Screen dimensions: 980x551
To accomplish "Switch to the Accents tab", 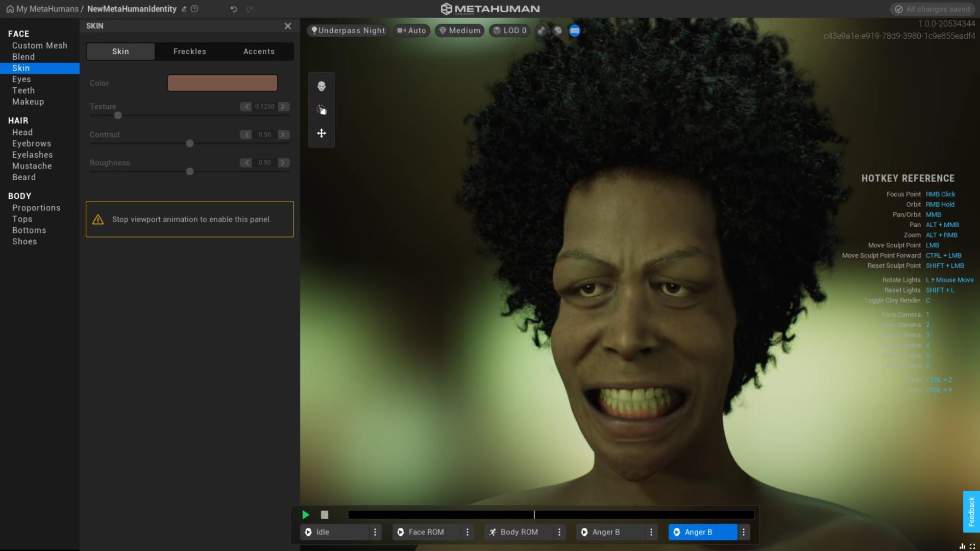I will click(259, 51).
